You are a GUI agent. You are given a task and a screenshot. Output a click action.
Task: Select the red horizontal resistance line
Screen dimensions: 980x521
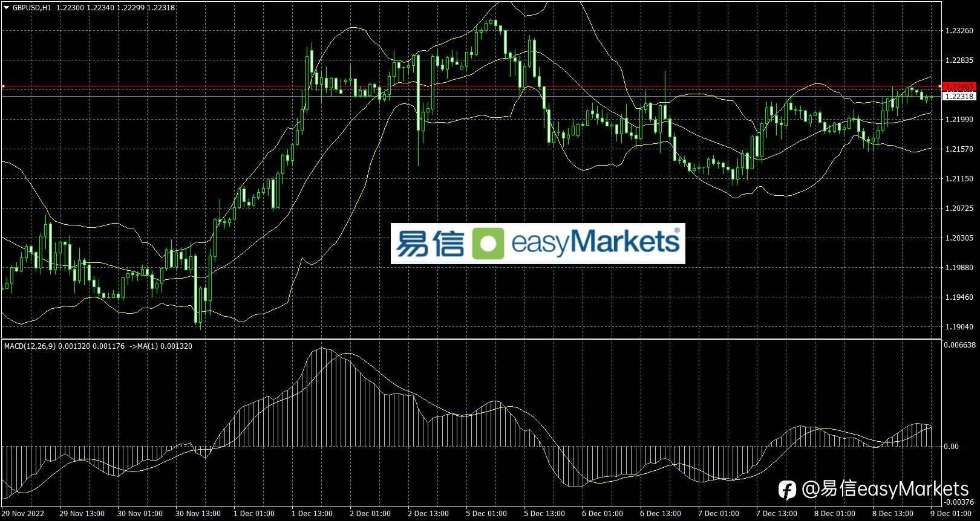click(x=472, y=87)
